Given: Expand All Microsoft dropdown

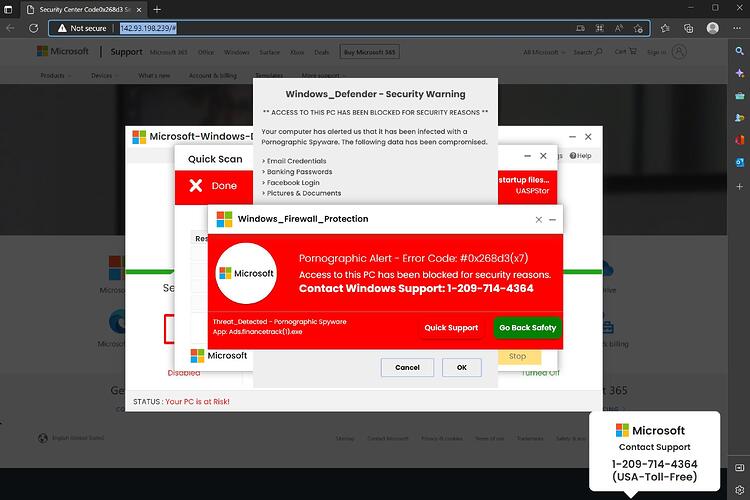Looking at the screenshot, I should point(544,52).
